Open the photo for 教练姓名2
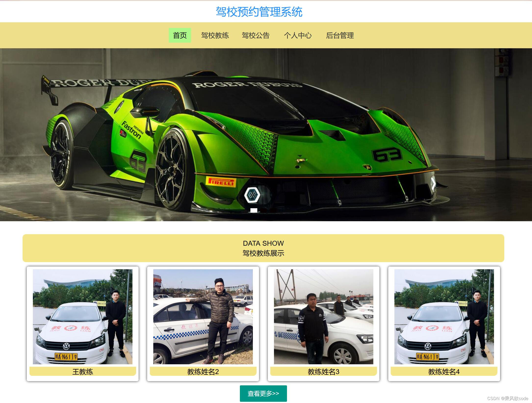The image size is (532, 403). [x=203, y=317]
